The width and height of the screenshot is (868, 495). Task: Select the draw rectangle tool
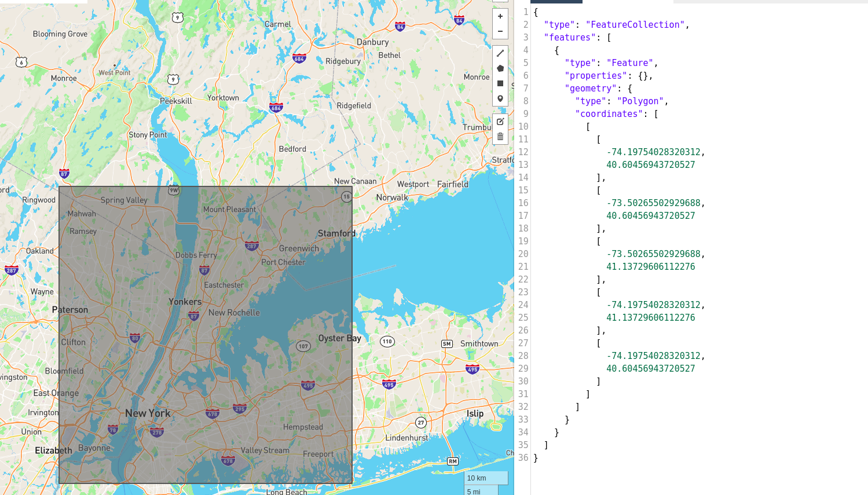[x=500, y=83]
